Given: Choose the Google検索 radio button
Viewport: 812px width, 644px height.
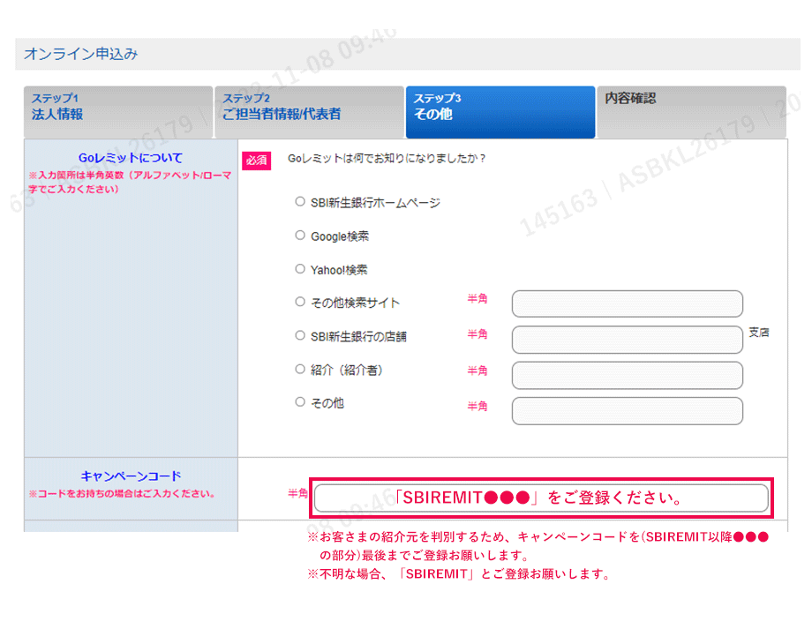Looking at the screenshot, I should 300,236.
